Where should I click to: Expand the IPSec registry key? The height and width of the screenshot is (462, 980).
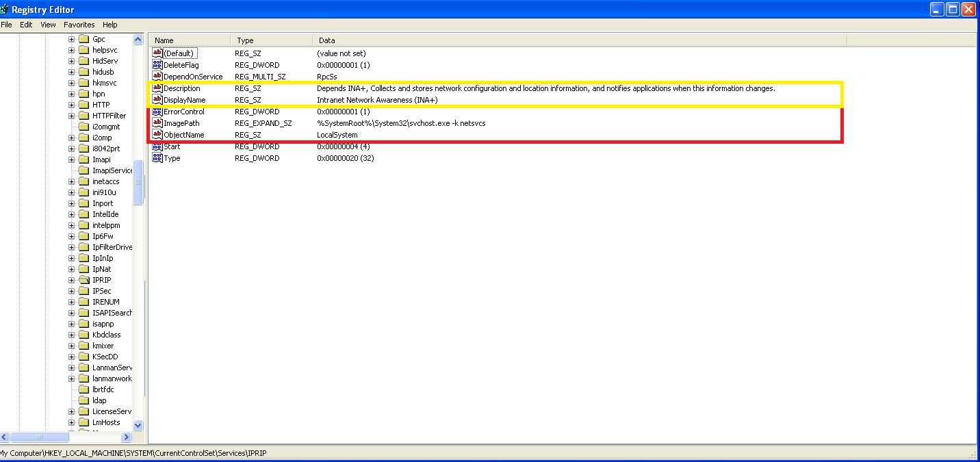[x=71, y=291]
